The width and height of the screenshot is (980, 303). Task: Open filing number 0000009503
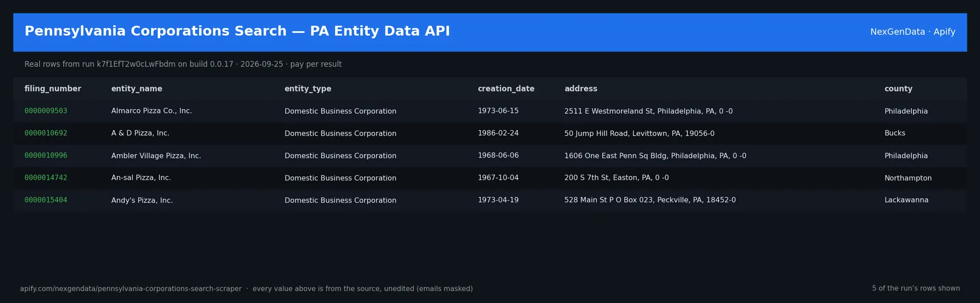point(46,111)
